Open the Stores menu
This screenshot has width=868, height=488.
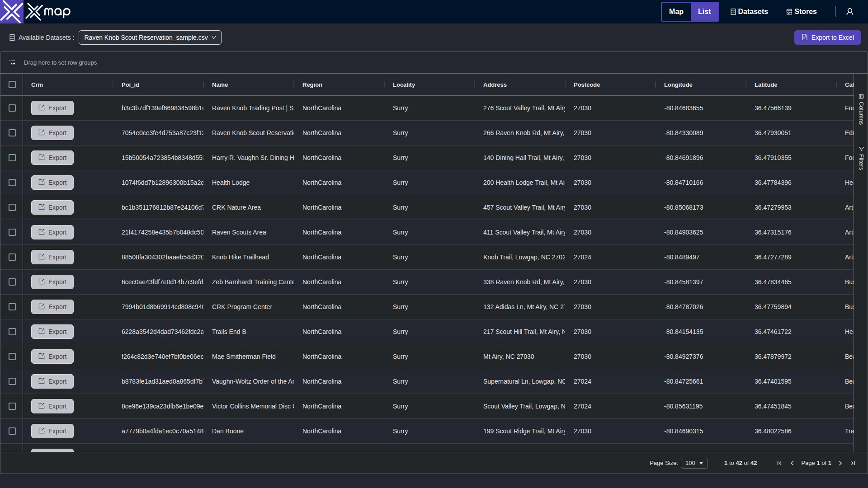tap(802, 12)
